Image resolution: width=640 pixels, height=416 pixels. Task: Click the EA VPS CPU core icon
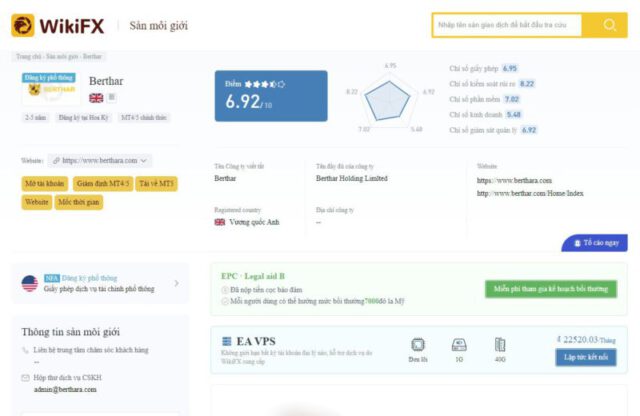point(417,344)
